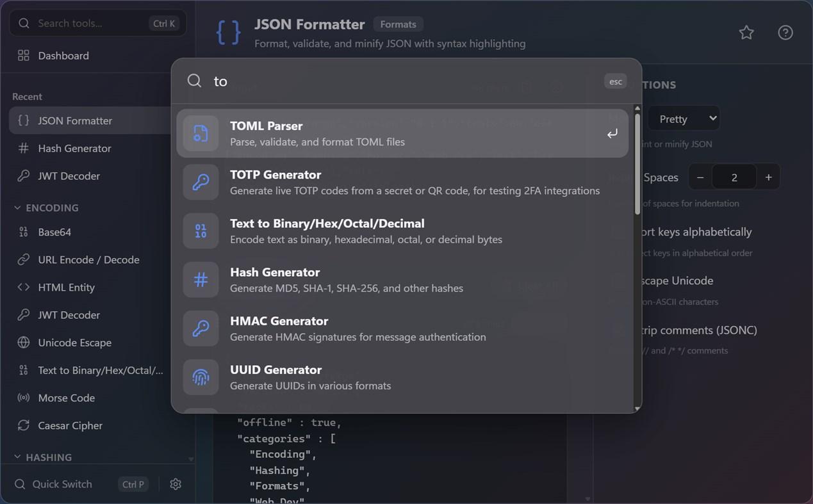Collapse the HASHING section

click(43, 457)
